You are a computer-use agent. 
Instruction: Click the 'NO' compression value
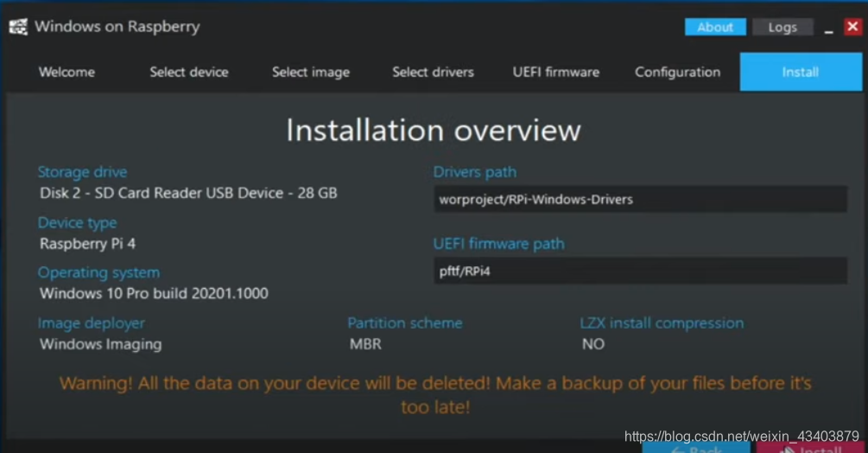click(x=592, y=344)
